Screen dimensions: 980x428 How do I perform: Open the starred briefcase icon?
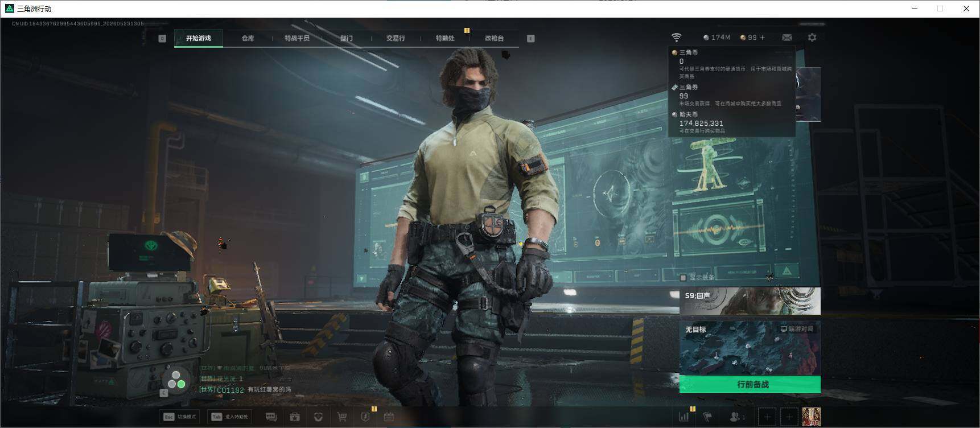coord(295,417)
